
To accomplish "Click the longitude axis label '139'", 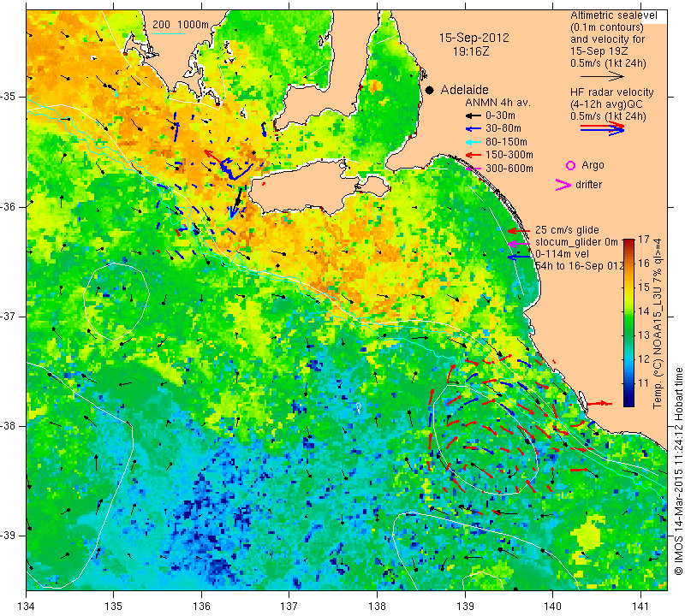I will coord(465,606).
